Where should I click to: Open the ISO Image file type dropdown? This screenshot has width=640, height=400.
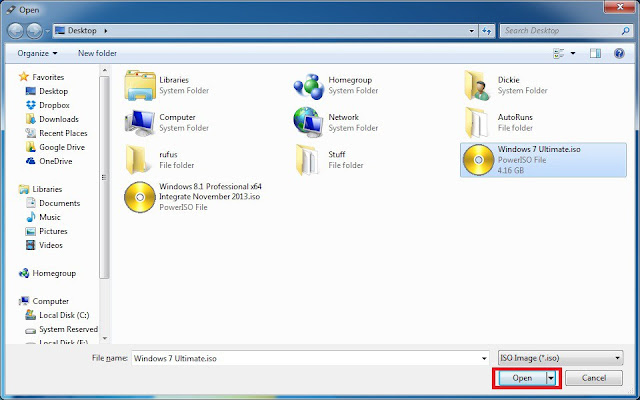(560, 358)
